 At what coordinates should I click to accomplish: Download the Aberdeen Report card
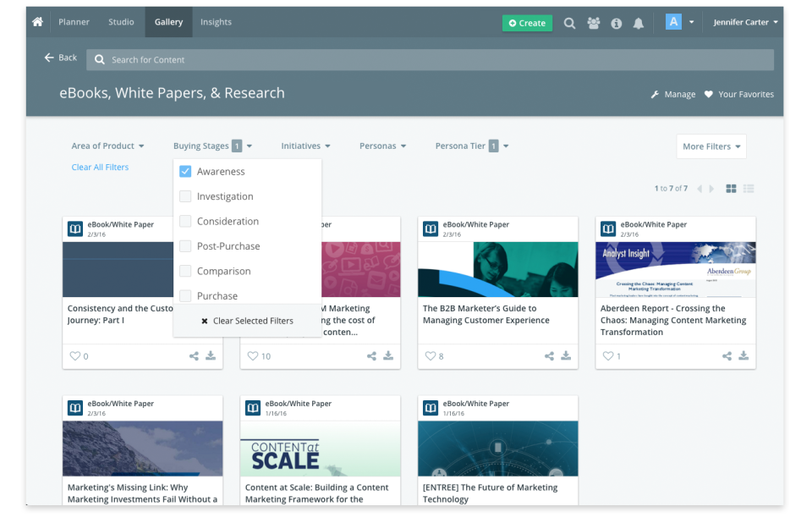point(743,355)
